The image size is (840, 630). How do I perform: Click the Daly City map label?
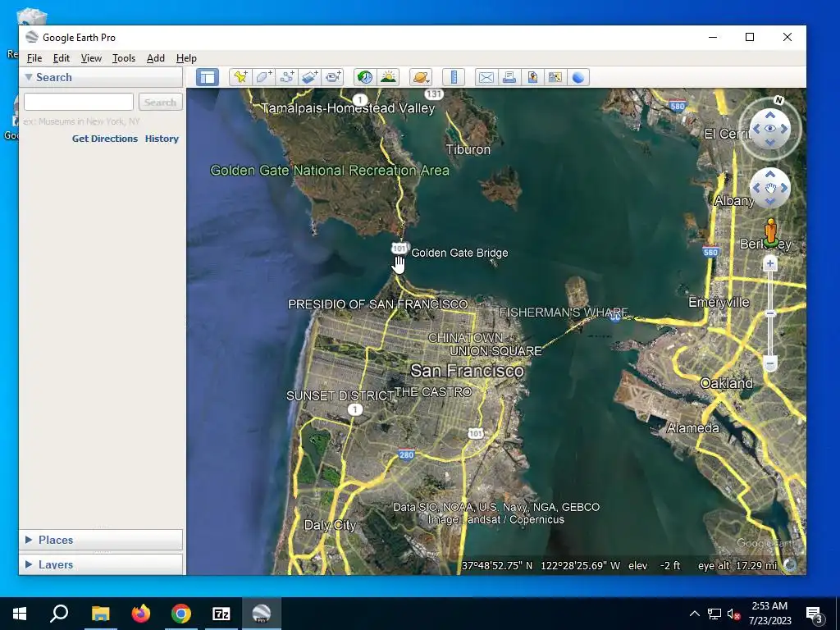tap(330, 525)
